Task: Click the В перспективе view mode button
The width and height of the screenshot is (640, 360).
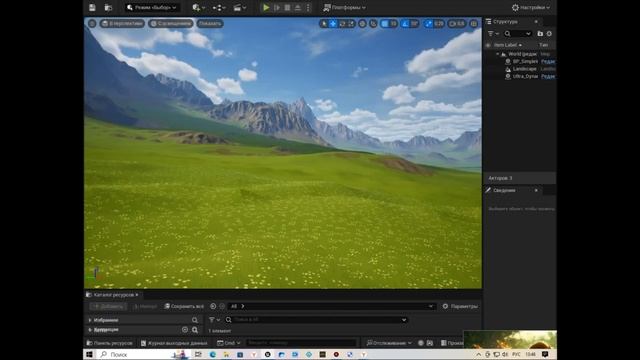Action: (122, 23)
